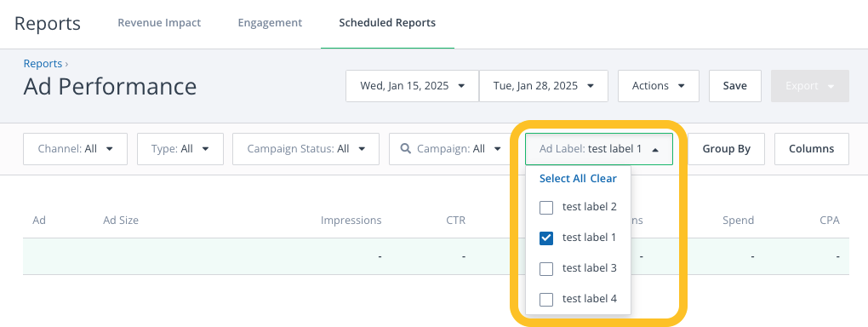Screen dimensions: 868x327
Task: Go to the Reports breadcrumb link
Action: (x=43, y=64)
